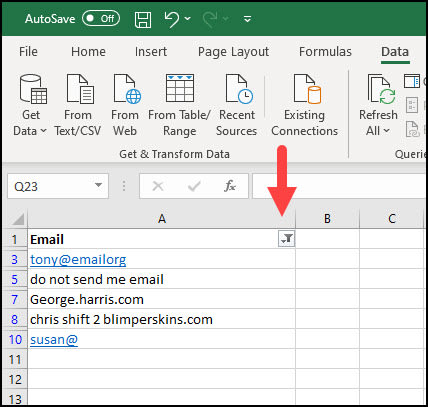Select row header 7

(15, 299)
